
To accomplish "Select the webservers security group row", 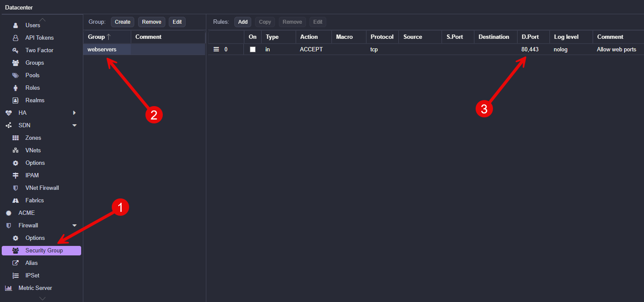I will coord(102,50).
